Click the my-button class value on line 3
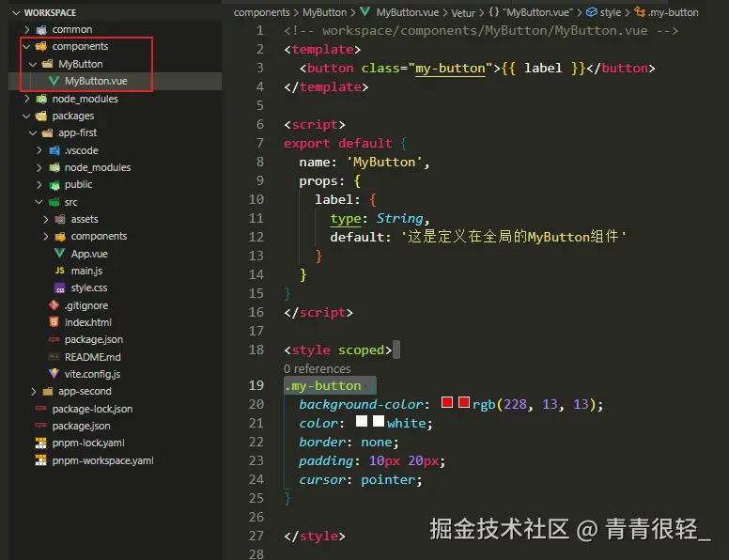Screen dimensions: 729x560 click(450, 69)
